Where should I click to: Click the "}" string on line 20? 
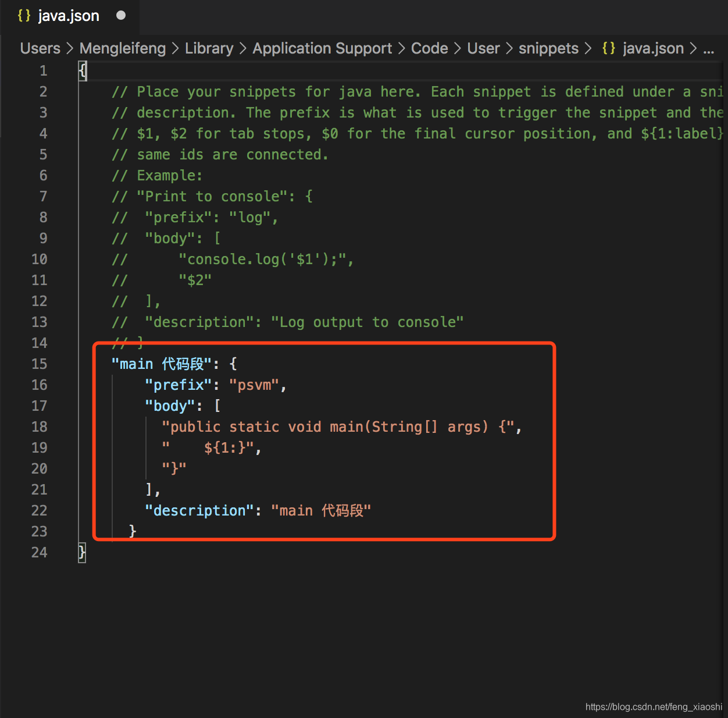coord(174,469)
